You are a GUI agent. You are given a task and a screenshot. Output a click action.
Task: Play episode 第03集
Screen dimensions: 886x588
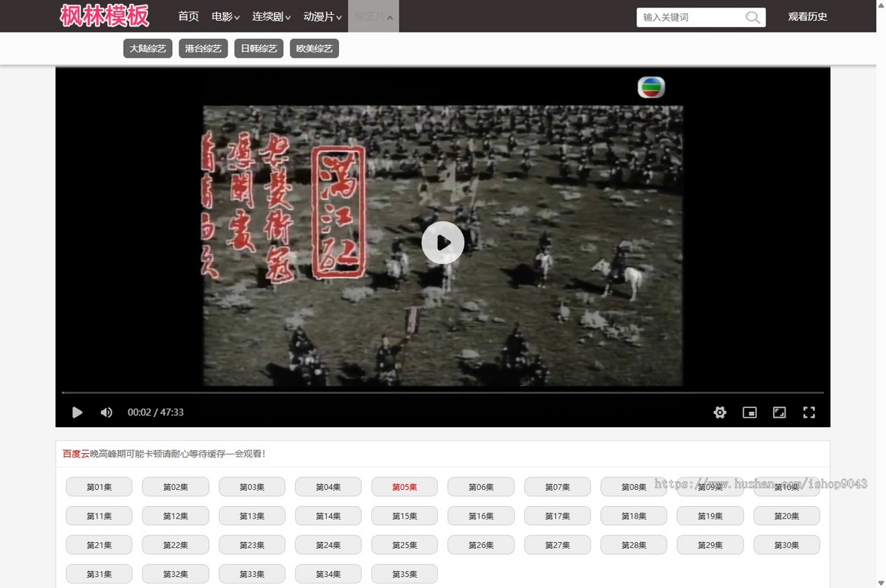[252, 487]
